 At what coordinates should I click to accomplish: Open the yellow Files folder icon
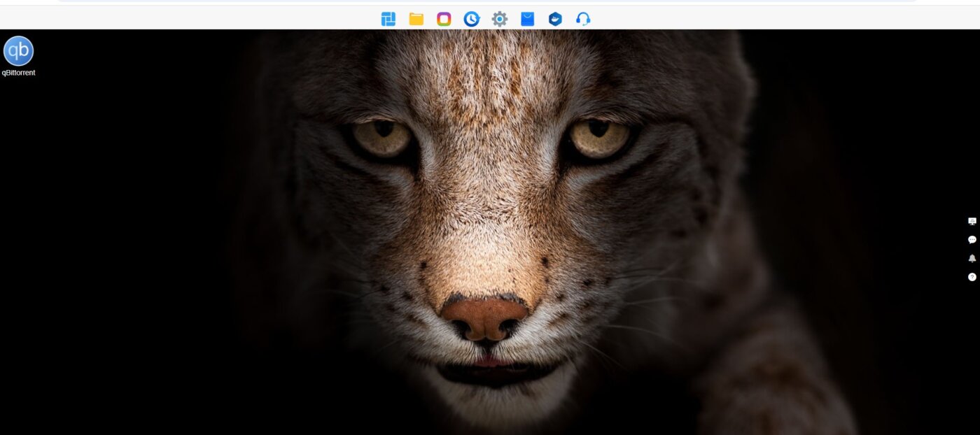[416, 19]
